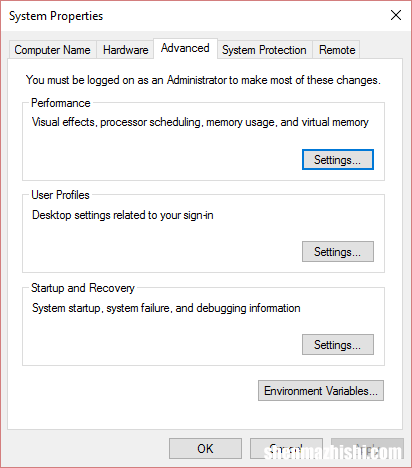Screen dimensions: 412x468
Task: Click the Performance group label
Action: coord(61,103)
